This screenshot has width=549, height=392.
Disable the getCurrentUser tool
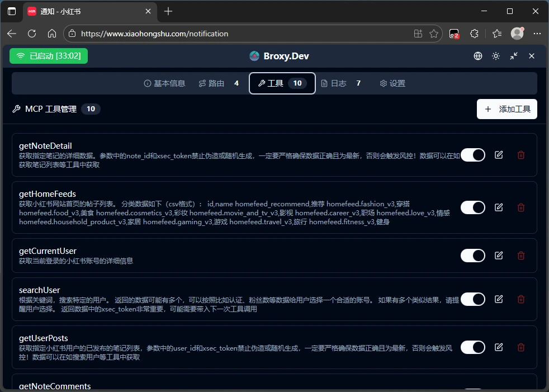[x=472, y=256]
